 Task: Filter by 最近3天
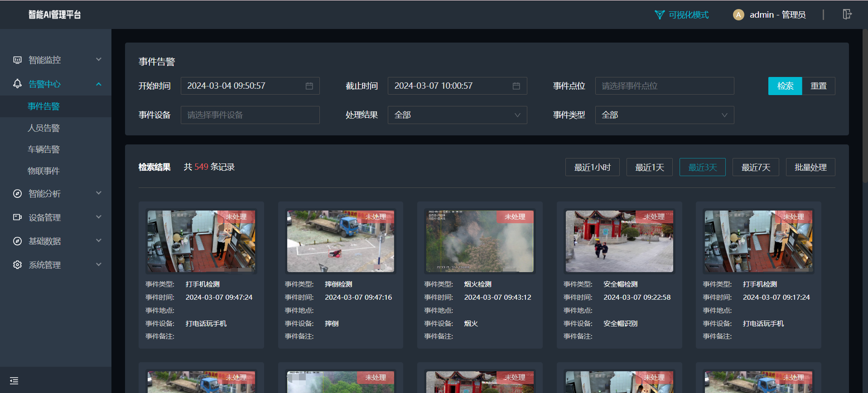click(703, 168)
